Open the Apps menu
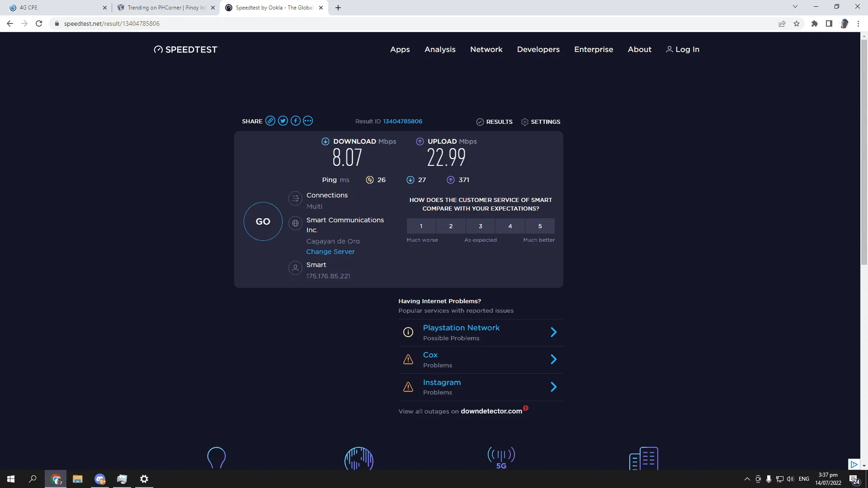The image size is (868, 488). point(400,49)
